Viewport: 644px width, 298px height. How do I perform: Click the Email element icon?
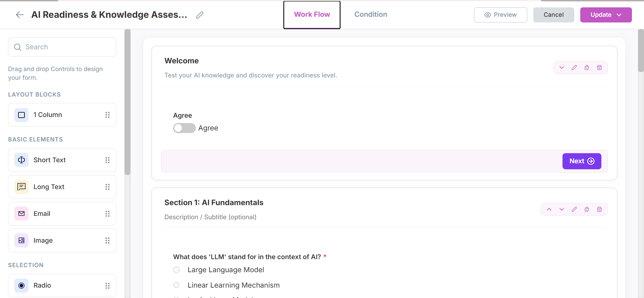pos(21,214)
